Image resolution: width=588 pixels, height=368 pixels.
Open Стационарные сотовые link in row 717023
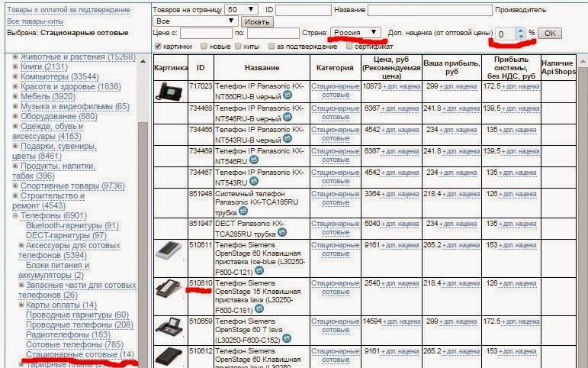coord(336,91)
